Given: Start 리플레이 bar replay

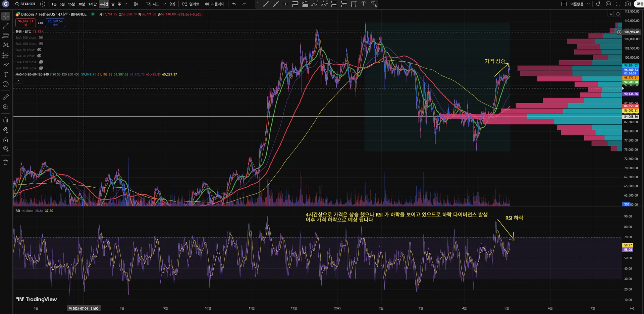Looking at the screenshot, I should click(x=214, y=4).
